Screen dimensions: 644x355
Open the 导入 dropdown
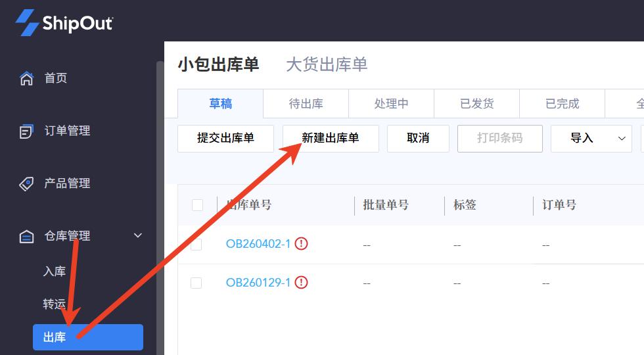click(x=591, y=138)
